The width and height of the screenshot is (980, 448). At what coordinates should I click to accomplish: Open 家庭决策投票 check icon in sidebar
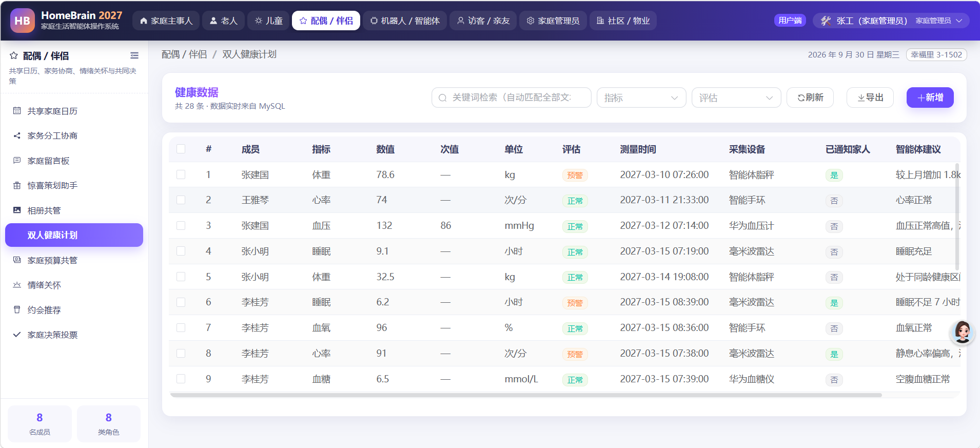[x=17, y=335]
